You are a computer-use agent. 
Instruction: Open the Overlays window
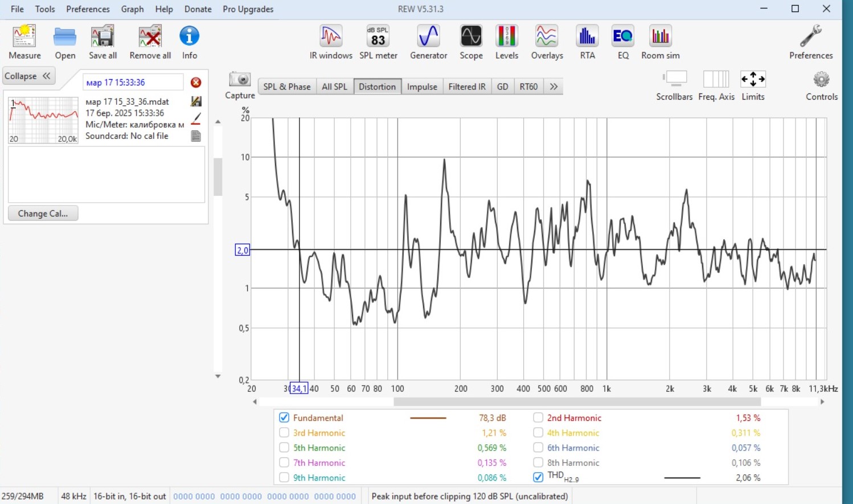click(547, 36)
